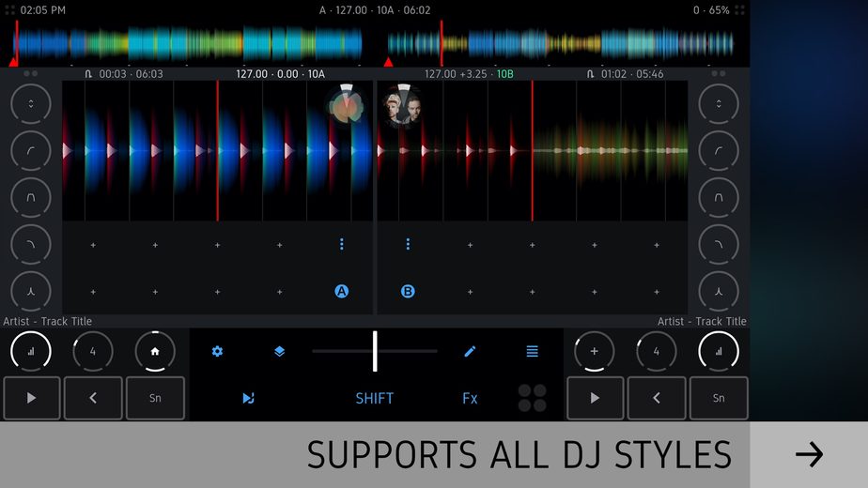This screenshot has width=868, height=488.
Task: Tap the top-right drag handle dots
Action: [739, 10]
